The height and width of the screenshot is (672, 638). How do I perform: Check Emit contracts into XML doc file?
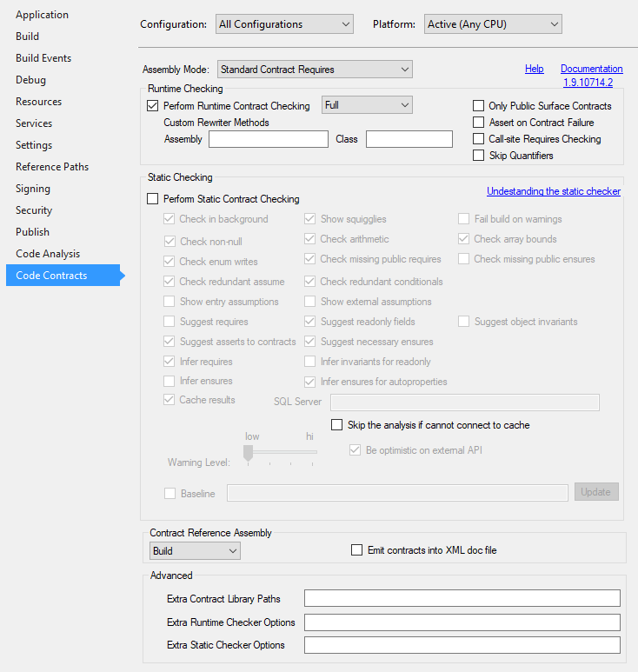(356, 550)
